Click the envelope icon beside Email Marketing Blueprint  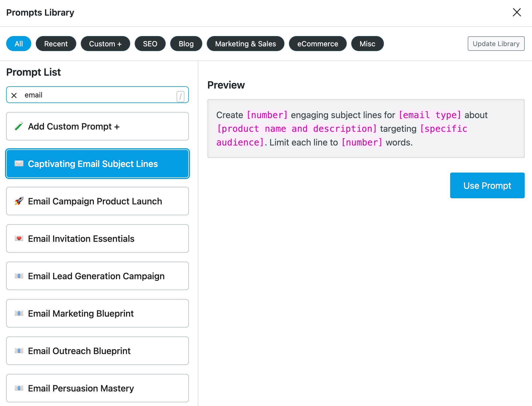pyautogui.click(x=19, y=313)
